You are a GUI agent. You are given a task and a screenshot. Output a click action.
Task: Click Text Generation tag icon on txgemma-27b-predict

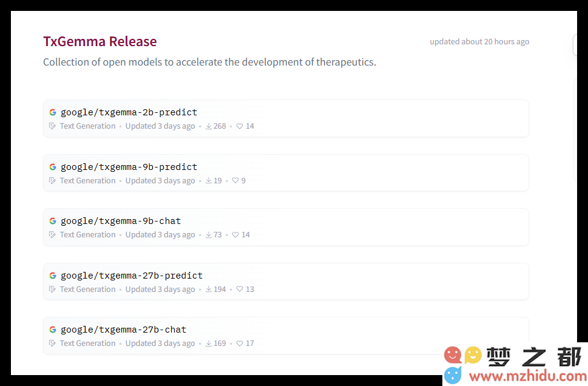click(x=53, y=289)
